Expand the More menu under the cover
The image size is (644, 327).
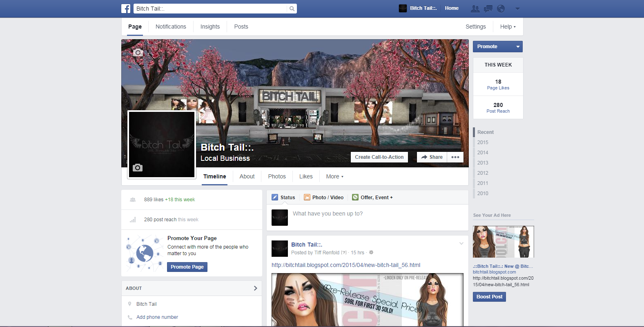pyautogui.click(x=335, y=176)
